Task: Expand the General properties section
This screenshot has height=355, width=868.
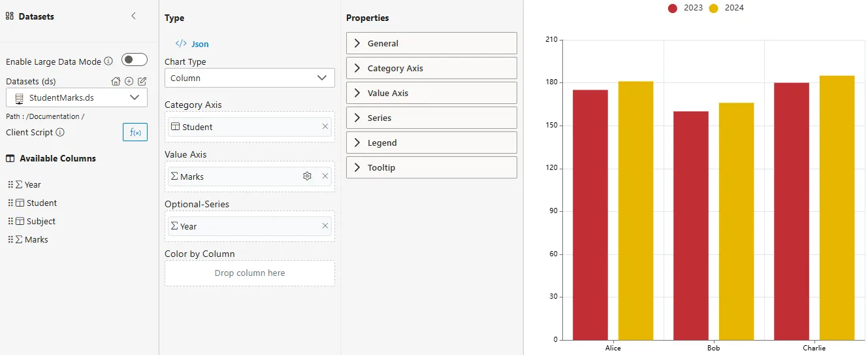Action: pyautogui.click(x=431, y=43)
